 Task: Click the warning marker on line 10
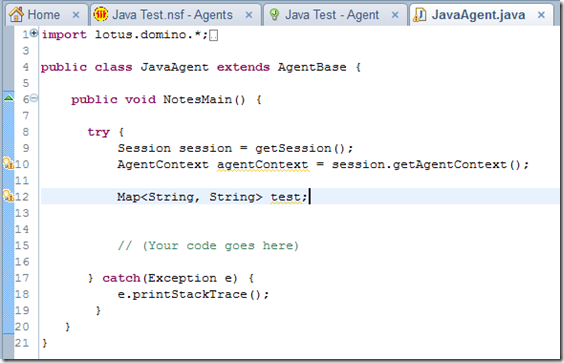pos(9,163)
